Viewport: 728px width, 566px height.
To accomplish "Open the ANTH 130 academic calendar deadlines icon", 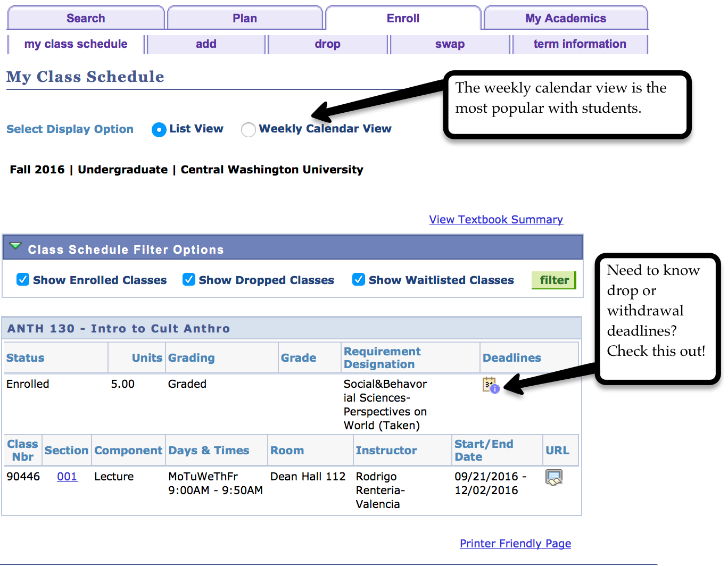I will (491, 385).
